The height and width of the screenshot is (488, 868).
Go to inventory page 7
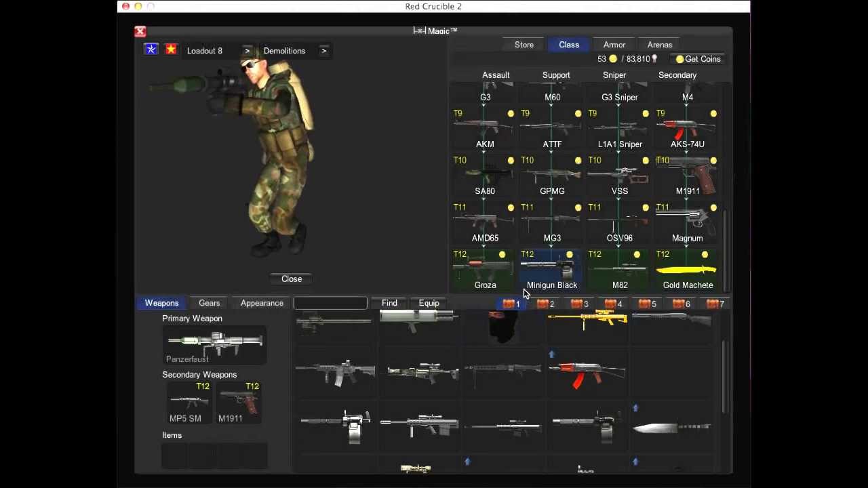(x=715, y=304)
